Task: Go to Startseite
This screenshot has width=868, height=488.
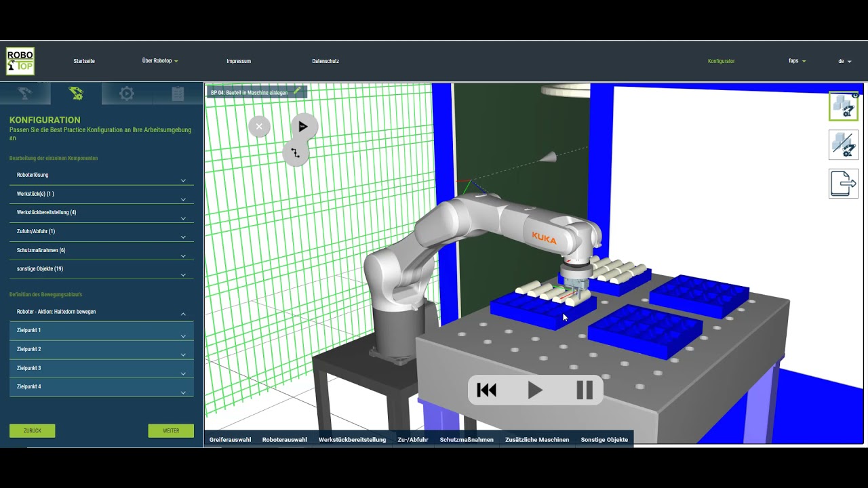Action: 84,61
